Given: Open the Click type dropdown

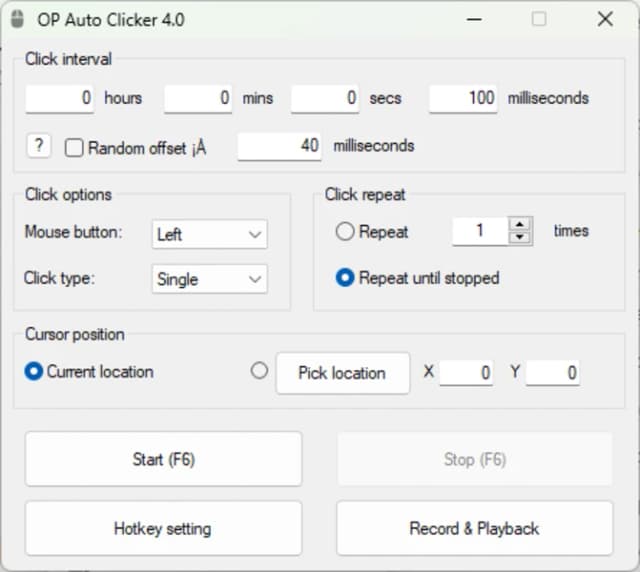Looking at the screenshot, I should click(x=210, y=279).
